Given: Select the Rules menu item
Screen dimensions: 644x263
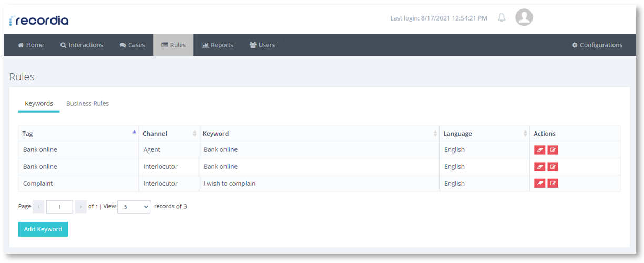Looking at the screenshot, I should [173, 45].
